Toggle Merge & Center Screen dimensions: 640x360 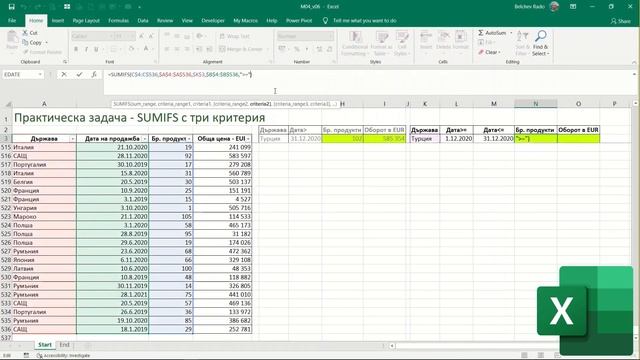(241, 49)
